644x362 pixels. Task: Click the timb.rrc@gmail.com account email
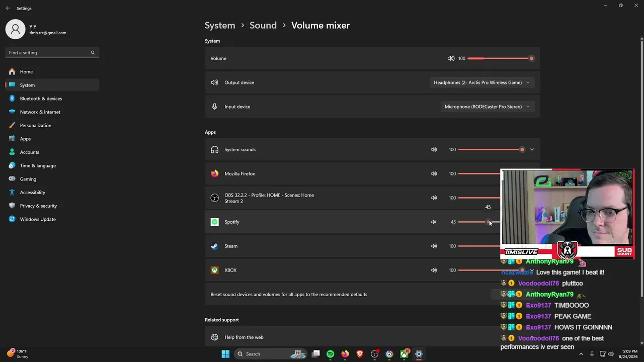tap(48, 33)
